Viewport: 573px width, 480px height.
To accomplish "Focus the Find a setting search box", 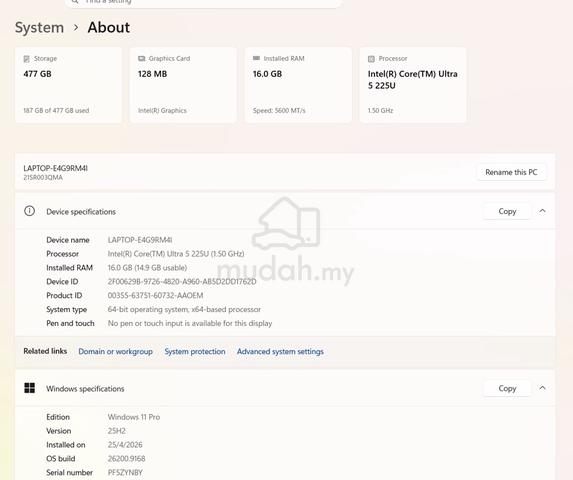I will click(x=203, y=3).
